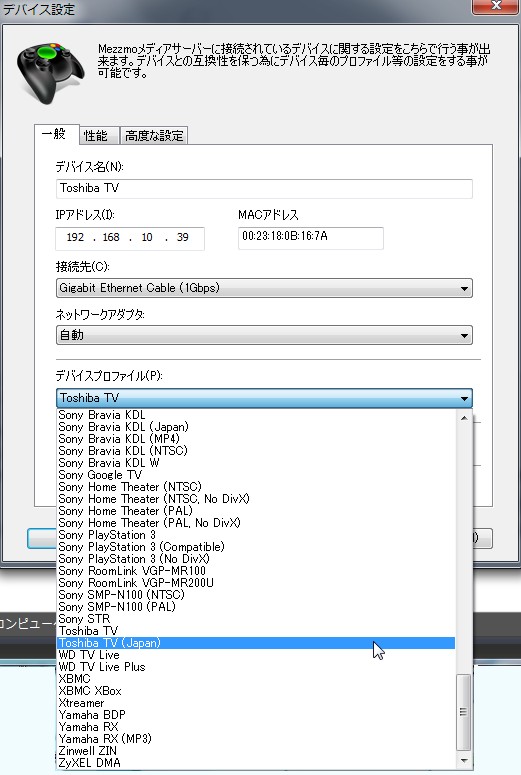Select XBMC profile
This screenshot has width=521, height=775.
coord(256,679)
